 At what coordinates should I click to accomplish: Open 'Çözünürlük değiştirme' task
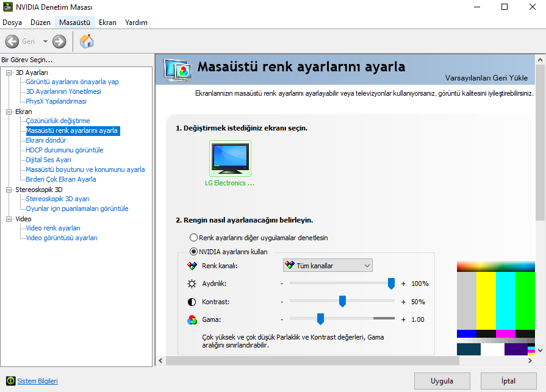(x=58, y=121)
